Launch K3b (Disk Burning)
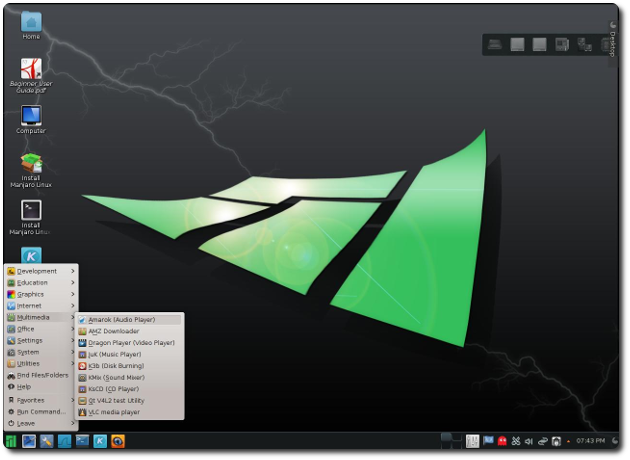This screenshot has height=460, width=630. (x=129, y=366)
